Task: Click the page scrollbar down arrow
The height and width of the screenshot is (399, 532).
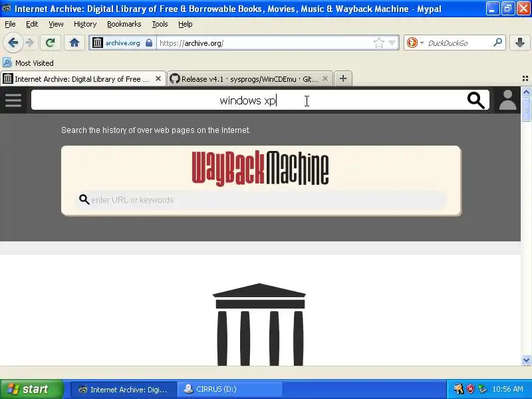Action: [x=526, y=360]
